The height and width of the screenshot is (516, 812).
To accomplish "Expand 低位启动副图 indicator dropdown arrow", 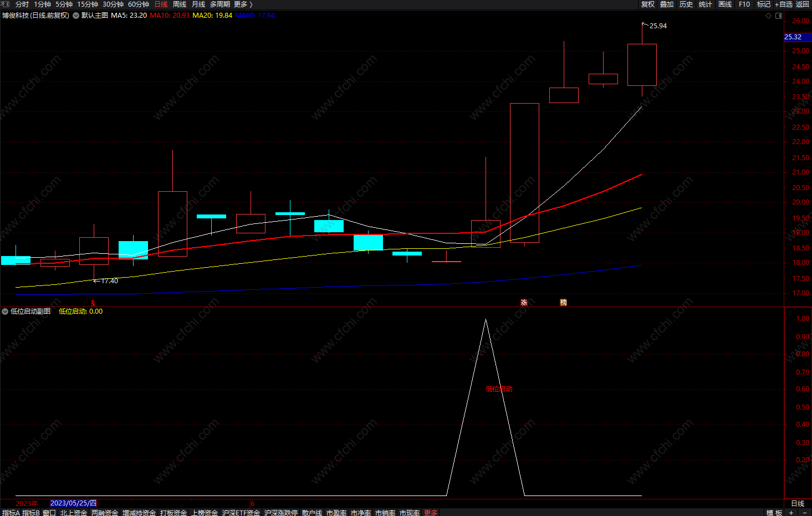I will [x=5, y=311].
